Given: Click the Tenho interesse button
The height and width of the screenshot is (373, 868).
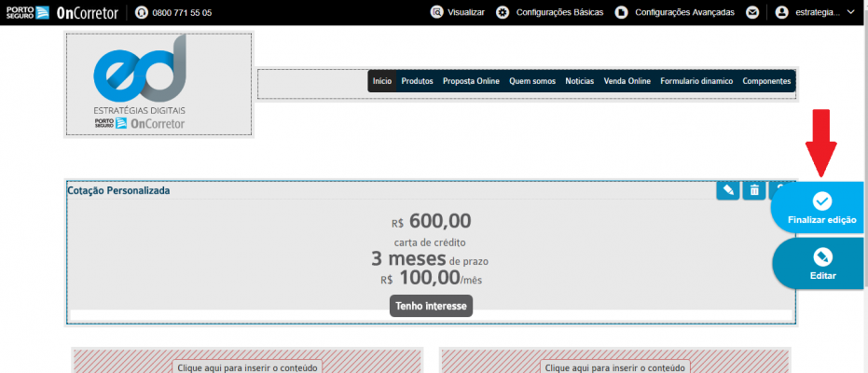Looking at the screenshot, I should [x=432, y=306].
